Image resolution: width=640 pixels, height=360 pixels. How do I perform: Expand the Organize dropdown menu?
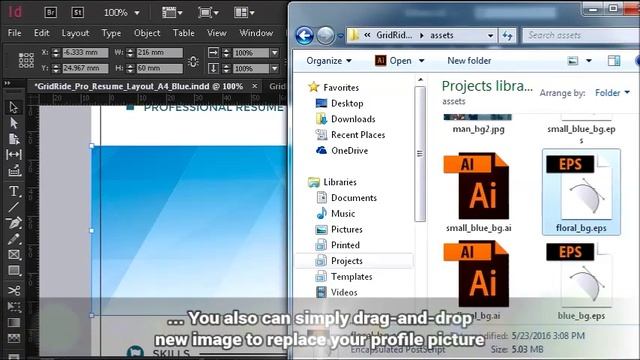coord(329,61)
